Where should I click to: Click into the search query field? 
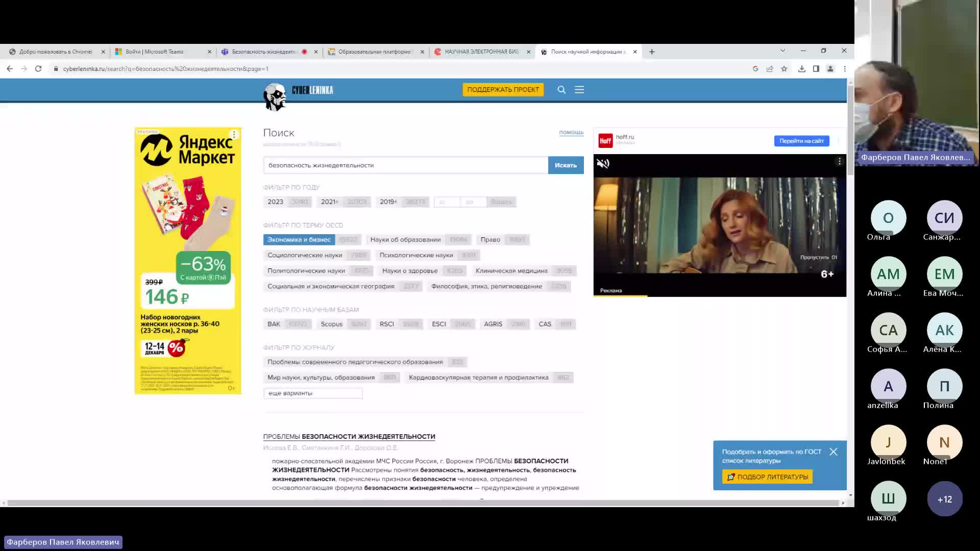pos(406,165)
